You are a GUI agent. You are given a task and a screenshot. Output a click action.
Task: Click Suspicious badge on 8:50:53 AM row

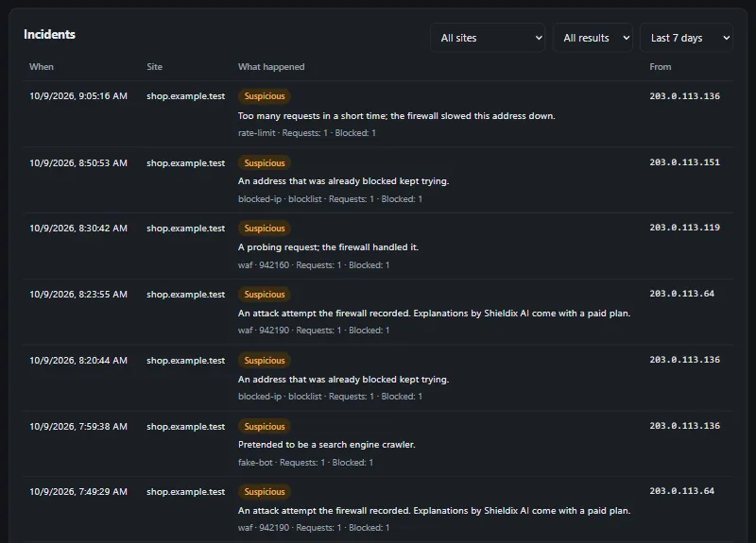[x=265, y=162]
